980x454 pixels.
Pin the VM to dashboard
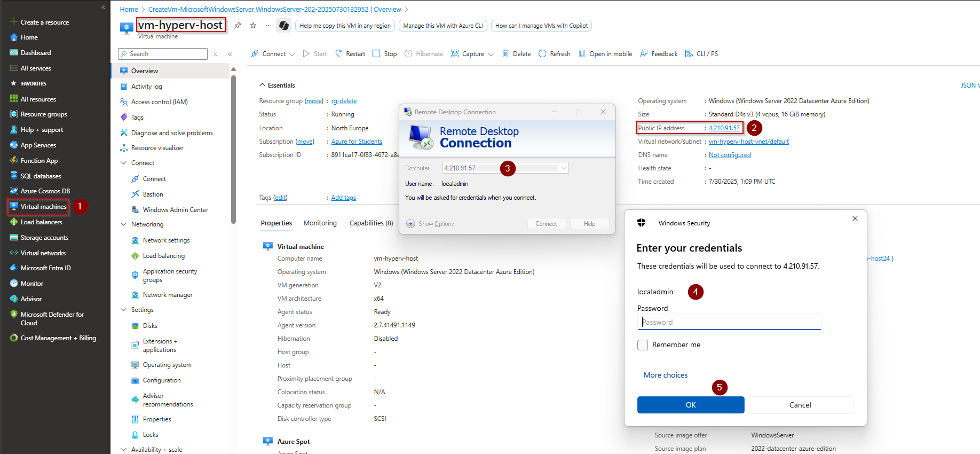pos(238,26)
